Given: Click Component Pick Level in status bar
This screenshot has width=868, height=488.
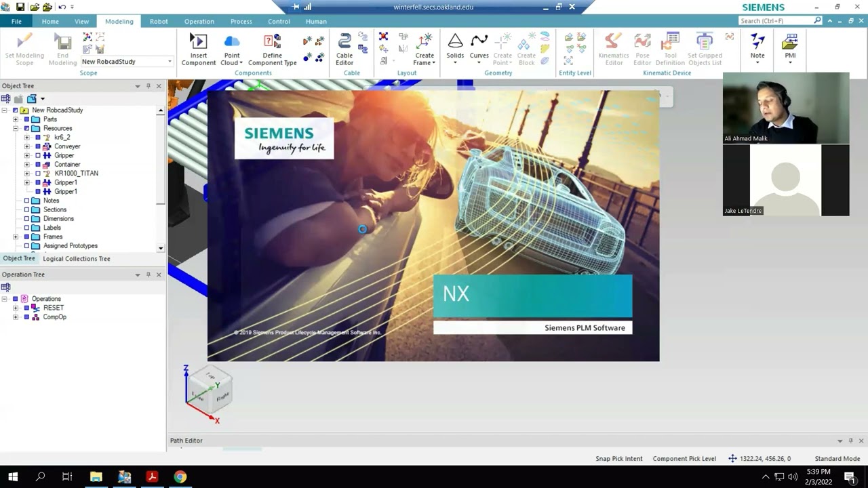Looking at the screenshot, I should 684,459.
